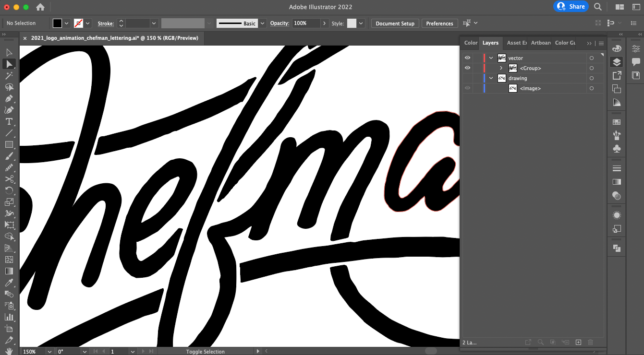Open the Symbols panel from the dock
Screen dimensions: 644x355
point(617,149)
